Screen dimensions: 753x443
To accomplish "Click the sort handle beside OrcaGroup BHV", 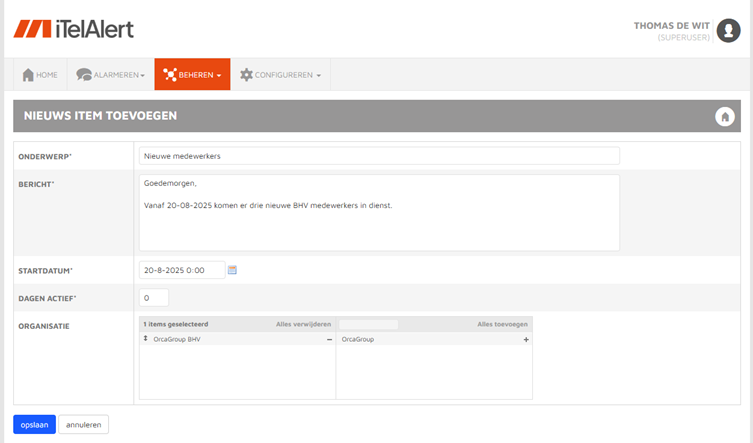I will [x=146, y=339].
